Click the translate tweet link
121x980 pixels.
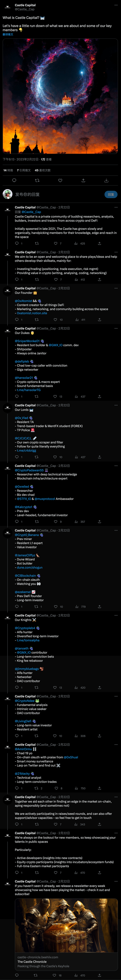tap(8, 35)
